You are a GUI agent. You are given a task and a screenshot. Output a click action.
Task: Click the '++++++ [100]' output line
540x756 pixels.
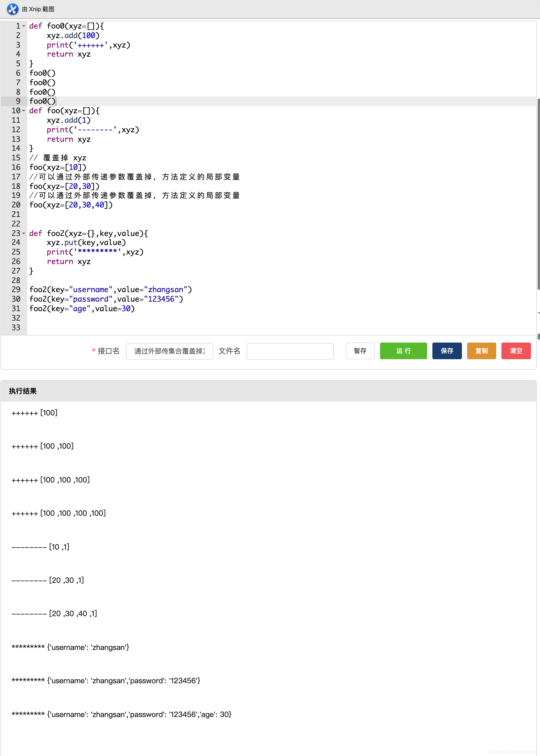(35, 413)
